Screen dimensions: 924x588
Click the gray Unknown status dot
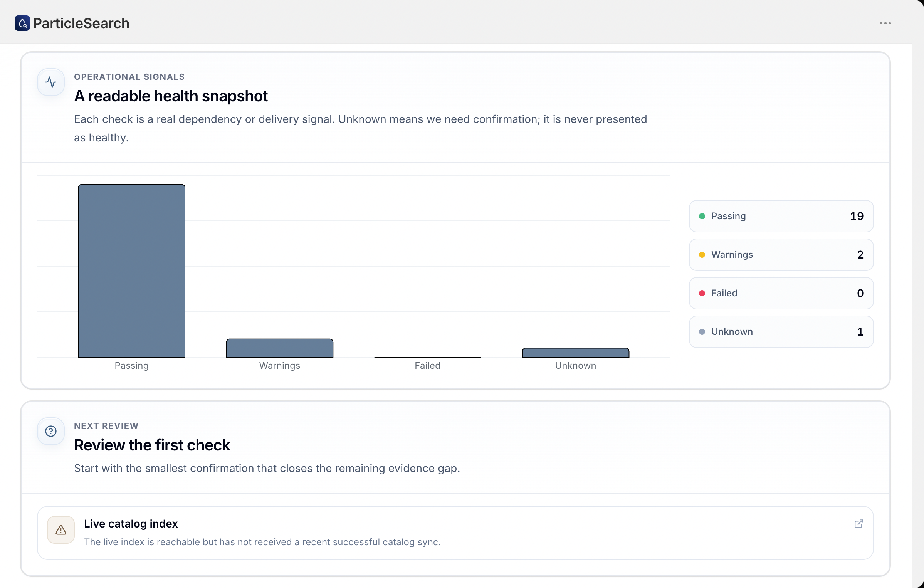(702, 332)
